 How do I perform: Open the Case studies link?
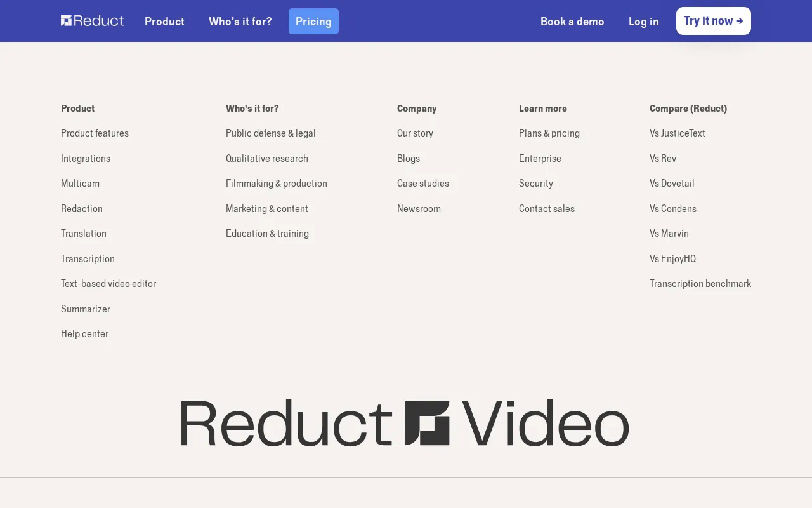[x=423, y=184]
